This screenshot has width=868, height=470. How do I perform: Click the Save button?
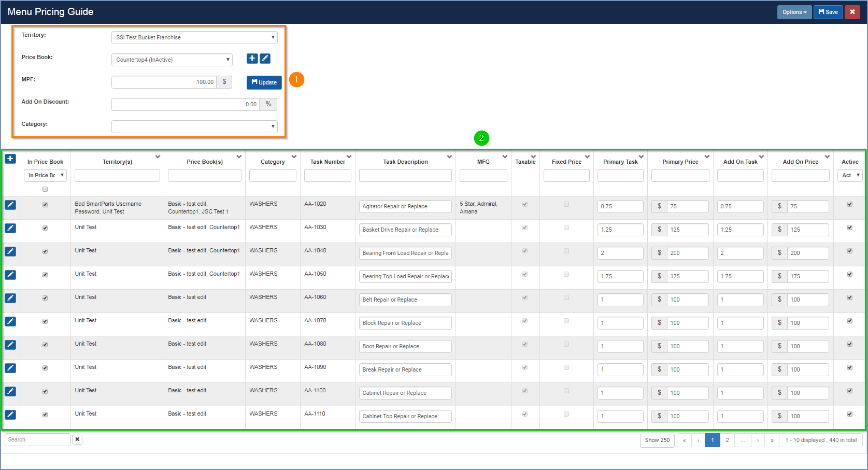828,12
